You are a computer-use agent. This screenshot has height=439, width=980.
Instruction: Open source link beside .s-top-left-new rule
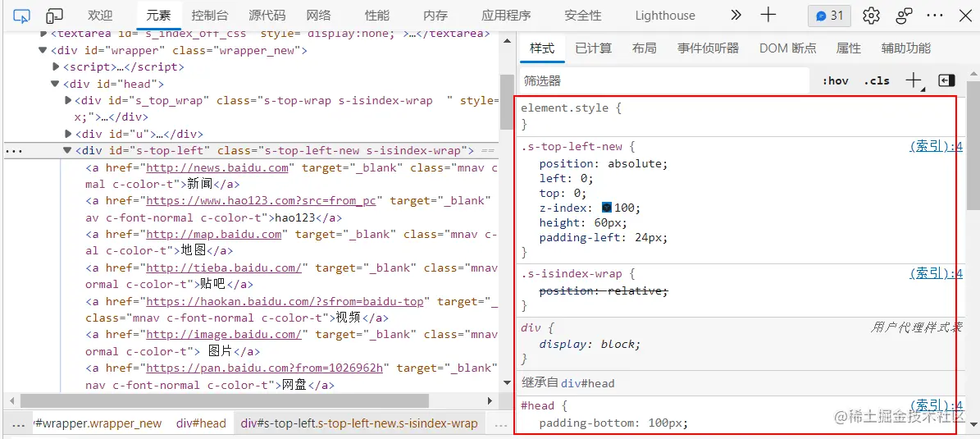pyautogui.click(x=936, y=147)
